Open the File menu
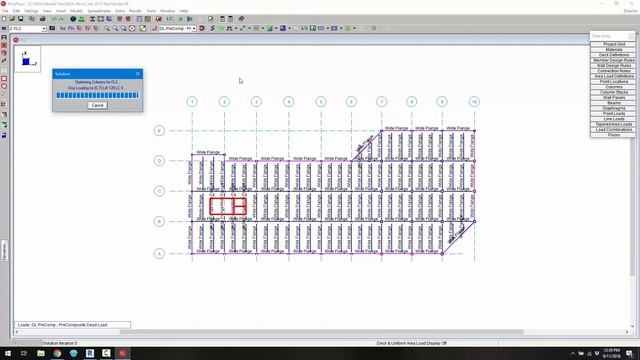This screenshot has height=360, width=640. pos(5,11)
